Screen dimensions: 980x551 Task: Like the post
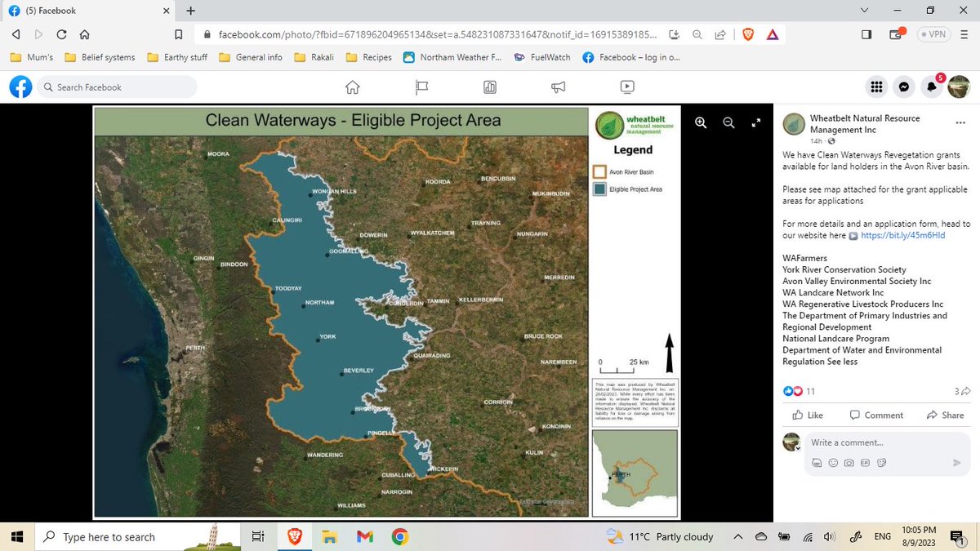808,415
